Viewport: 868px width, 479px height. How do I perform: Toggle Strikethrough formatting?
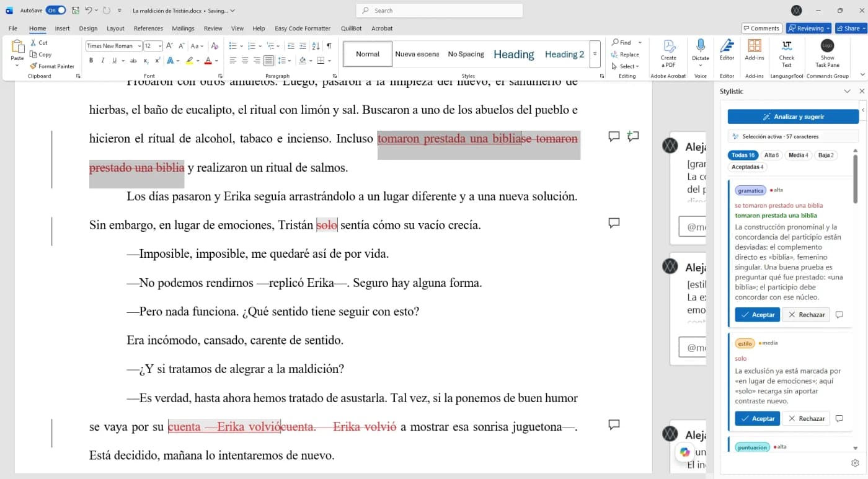tap(133, 61)
